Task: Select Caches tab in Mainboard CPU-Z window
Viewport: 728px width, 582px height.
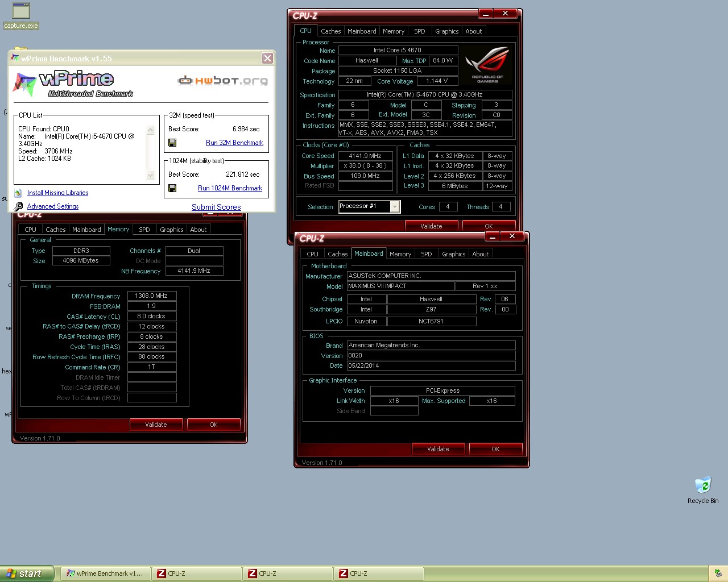Action: pos(337,254)
